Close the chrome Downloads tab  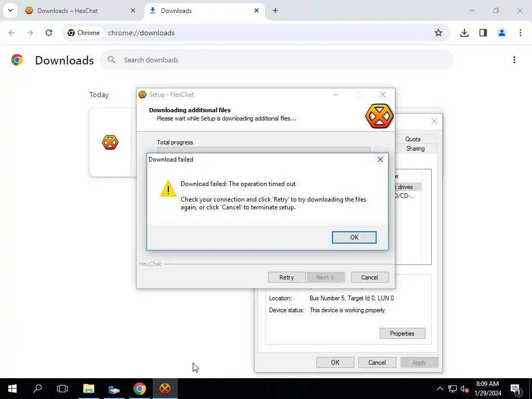click(x=257, y=10)
